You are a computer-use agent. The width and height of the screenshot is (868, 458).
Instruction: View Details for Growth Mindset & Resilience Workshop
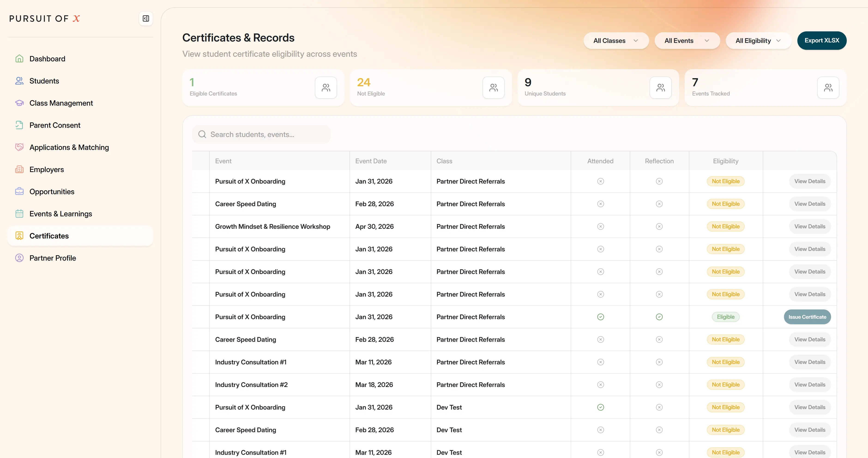pyautogui.click(x=810, y=226)
